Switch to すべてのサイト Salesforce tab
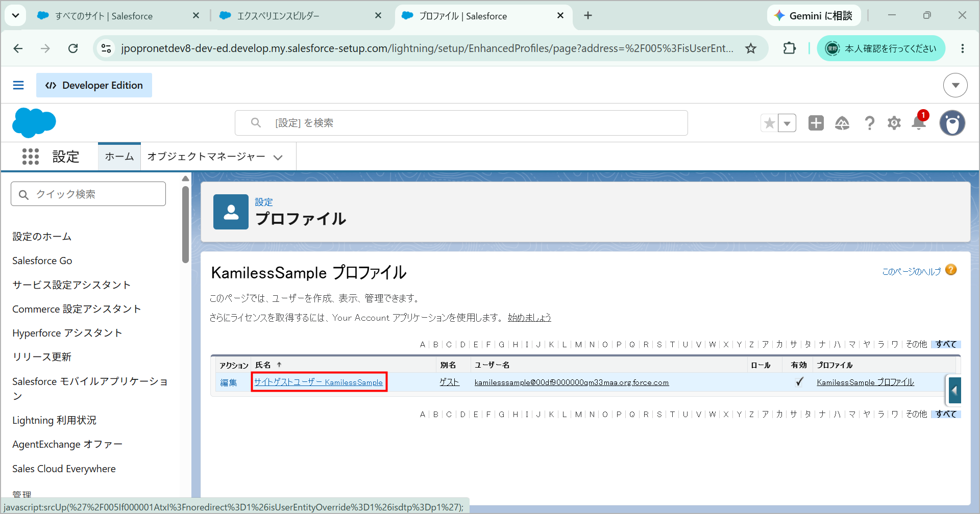 click(x=104, y=16)
